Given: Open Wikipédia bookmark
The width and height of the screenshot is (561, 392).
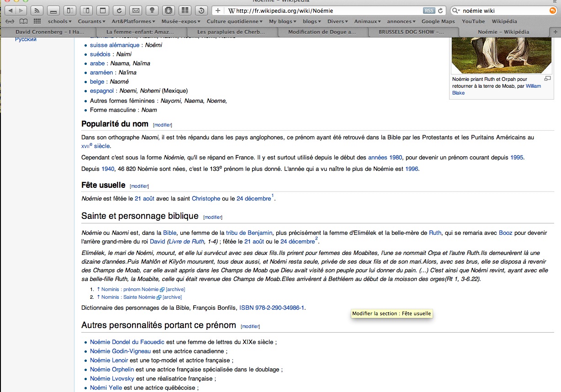Looking at the screenshot, I should point(504,21).
